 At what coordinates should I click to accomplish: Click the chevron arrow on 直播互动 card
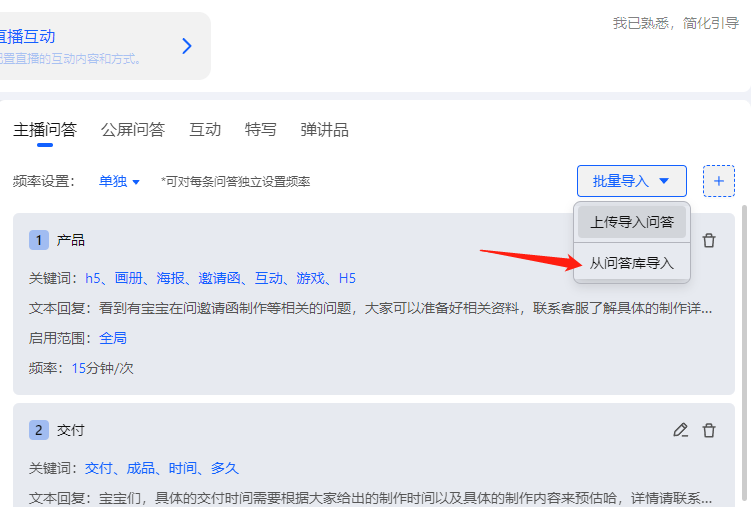[x=186, y=45]
